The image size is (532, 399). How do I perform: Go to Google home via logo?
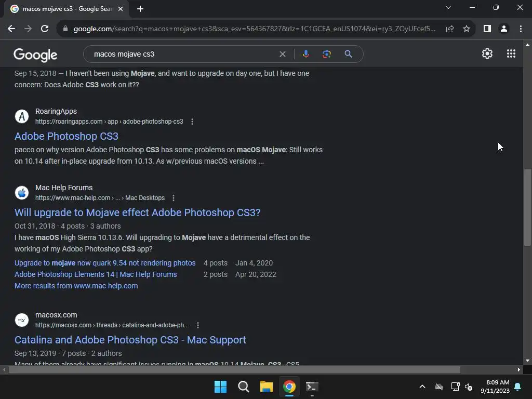coord(35,55)
